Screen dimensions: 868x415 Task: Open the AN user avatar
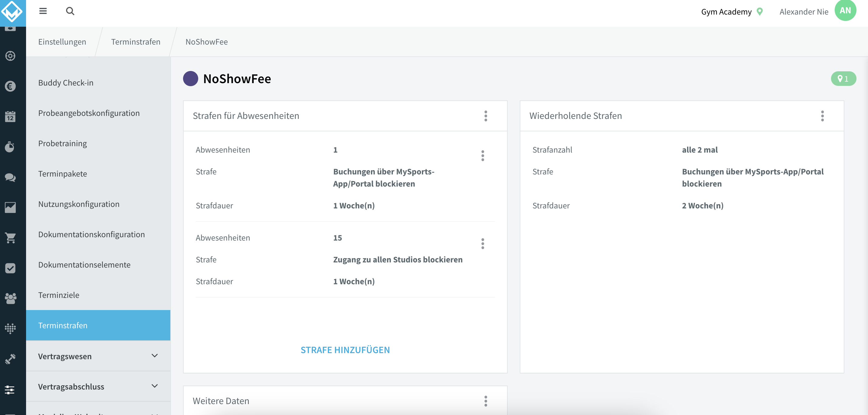coord(845,10)
